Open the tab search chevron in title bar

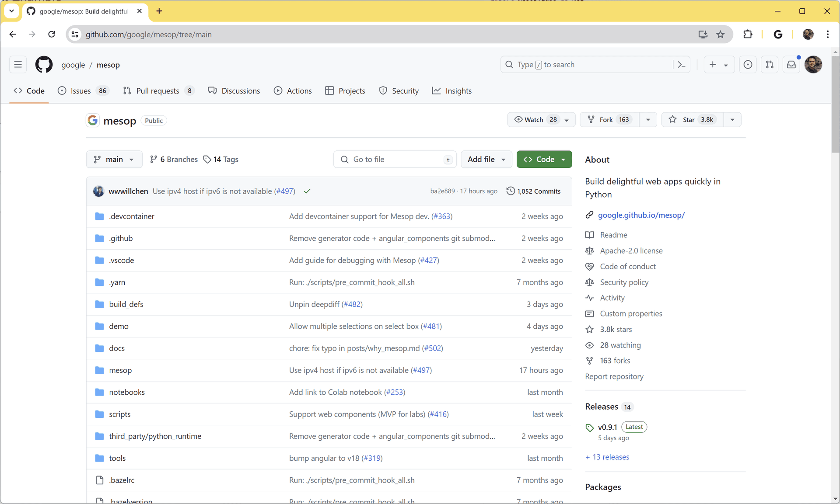pyautogui.click(x=11, y=11)
